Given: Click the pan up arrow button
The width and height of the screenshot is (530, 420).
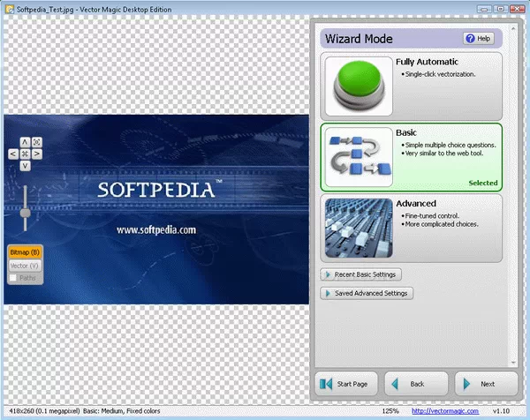Looking at the screenshot, I should coord(25,142).
